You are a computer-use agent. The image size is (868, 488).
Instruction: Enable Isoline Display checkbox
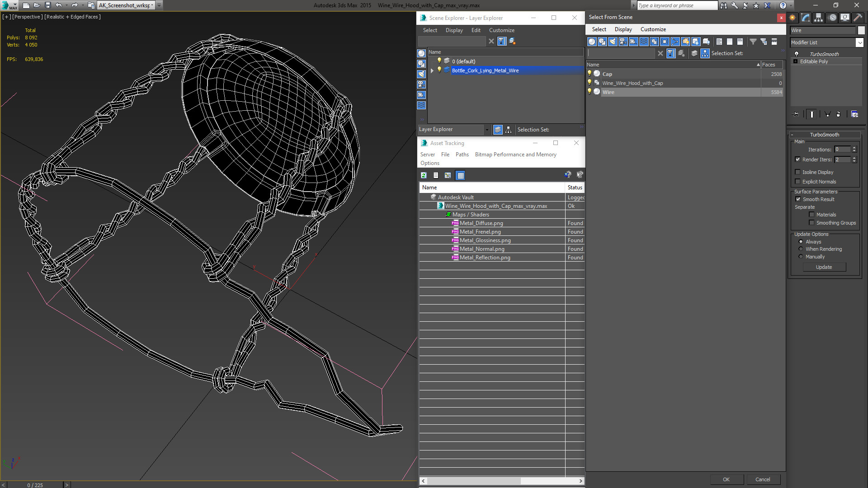click(x=797, y=172)
